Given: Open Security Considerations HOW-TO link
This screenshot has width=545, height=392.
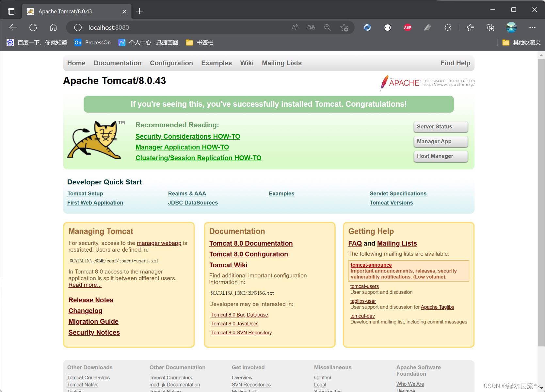Looking at the screenshot, I should click(188, 136).
